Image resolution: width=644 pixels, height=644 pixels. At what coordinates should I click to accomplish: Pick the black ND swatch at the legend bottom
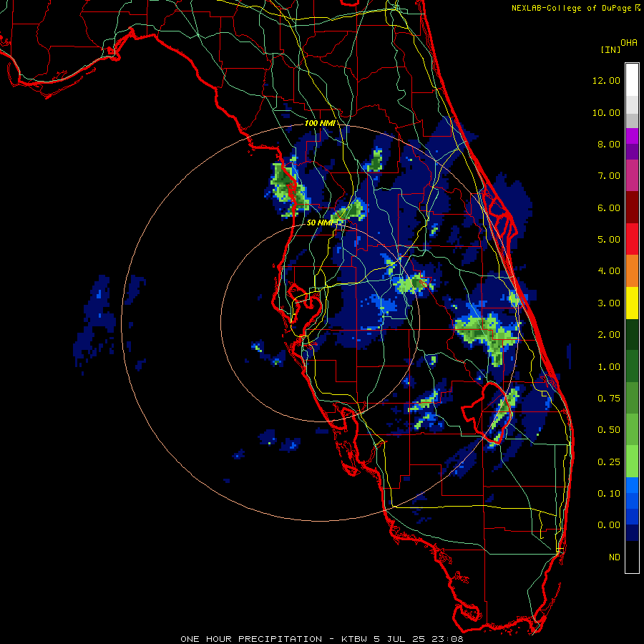click(x=632, y=557)
